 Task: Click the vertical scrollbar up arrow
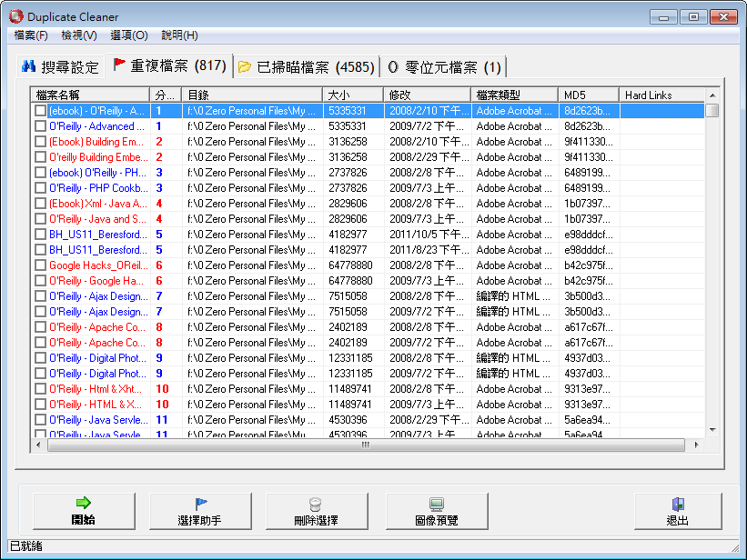712,95
